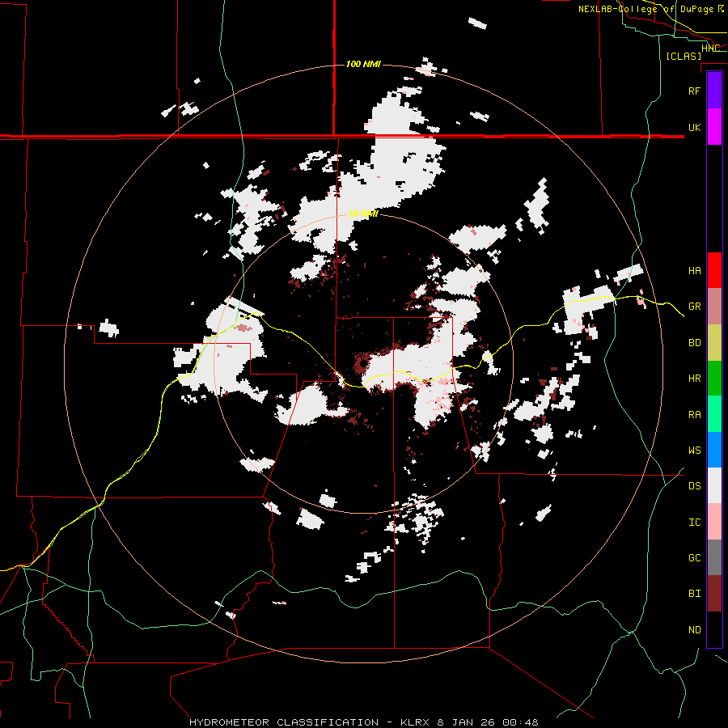Viewport: 728px width, 728px height.
Task: Click the "[CLAS]" legend header text
Action: click(684, 57)
